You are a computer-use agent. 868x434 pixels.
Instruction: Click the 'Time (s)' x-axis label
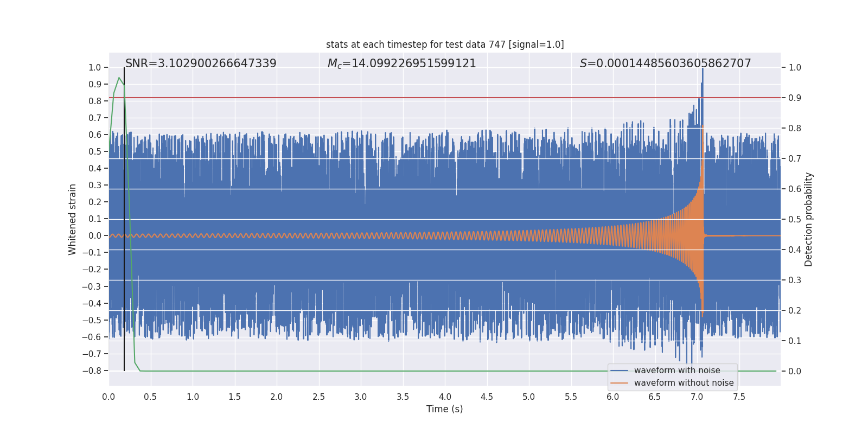coord(444,409)
